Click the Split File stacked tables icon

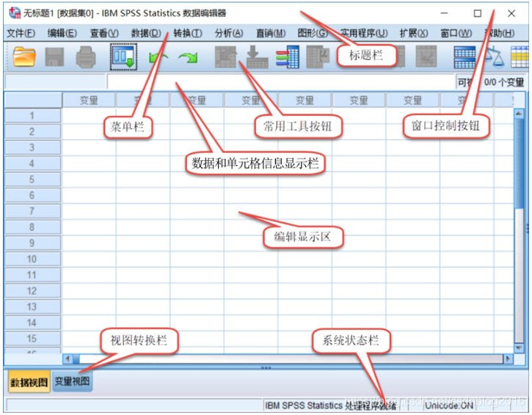point(464,57)
